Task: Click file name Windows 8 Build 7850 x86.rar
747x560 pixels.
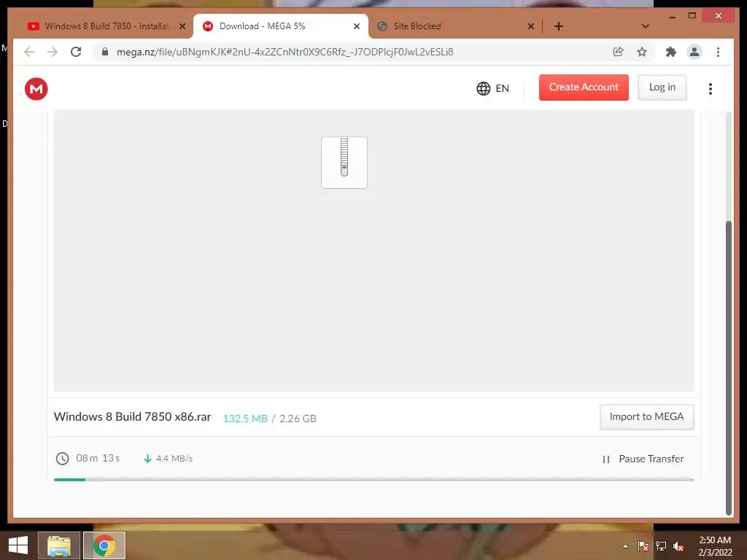Action: (x=133, y=416)
